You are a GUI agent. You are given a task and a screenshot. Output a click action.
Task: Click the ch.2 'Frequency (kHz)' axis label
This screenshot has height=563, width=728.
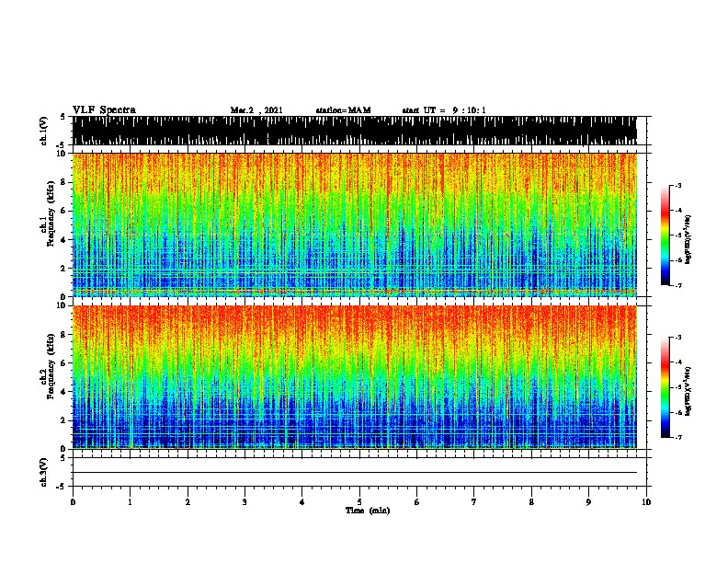point(51,366)
